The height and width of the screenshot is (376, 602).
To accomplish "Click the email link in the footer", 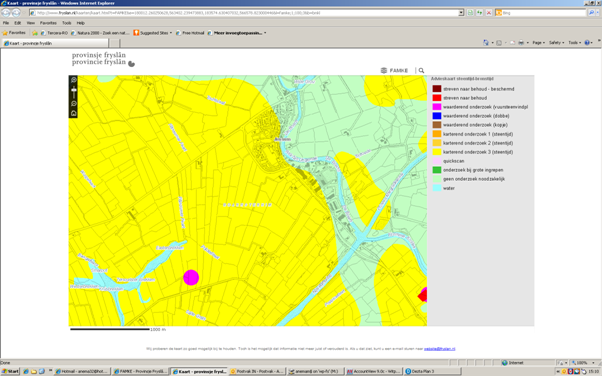I will point(440,349).
